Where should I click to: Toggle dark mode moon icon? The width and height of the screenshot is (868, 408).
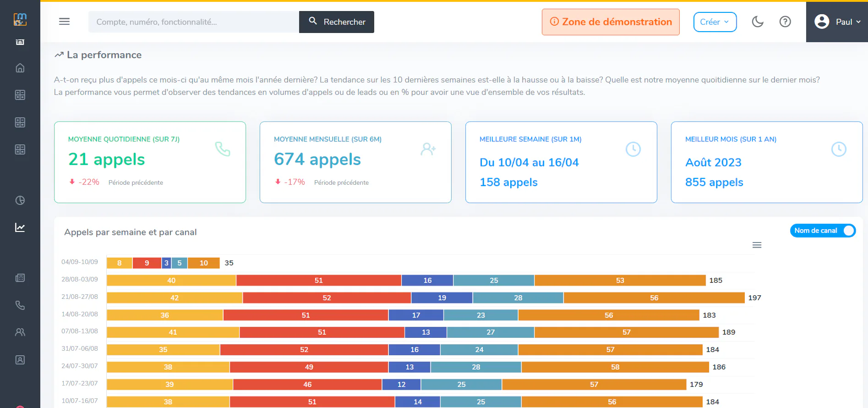tap(758, 22)
